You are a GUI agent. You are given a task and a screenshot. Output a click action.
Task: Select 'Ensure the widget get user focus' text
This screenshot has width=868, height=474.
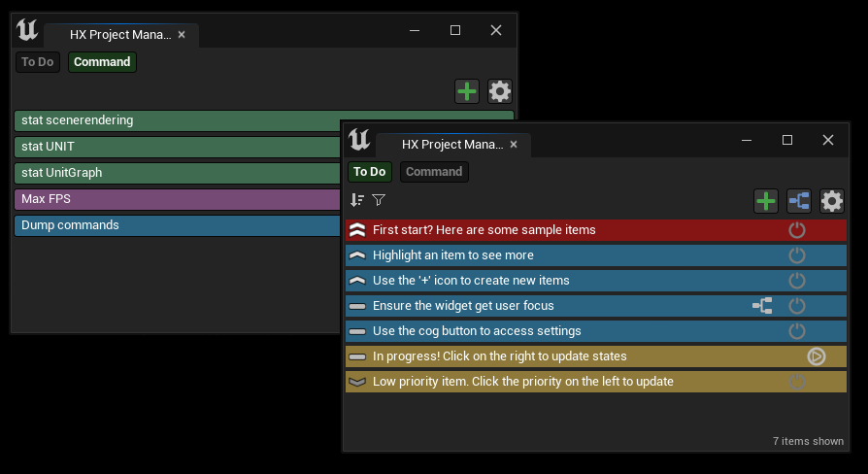click(463, 306)
